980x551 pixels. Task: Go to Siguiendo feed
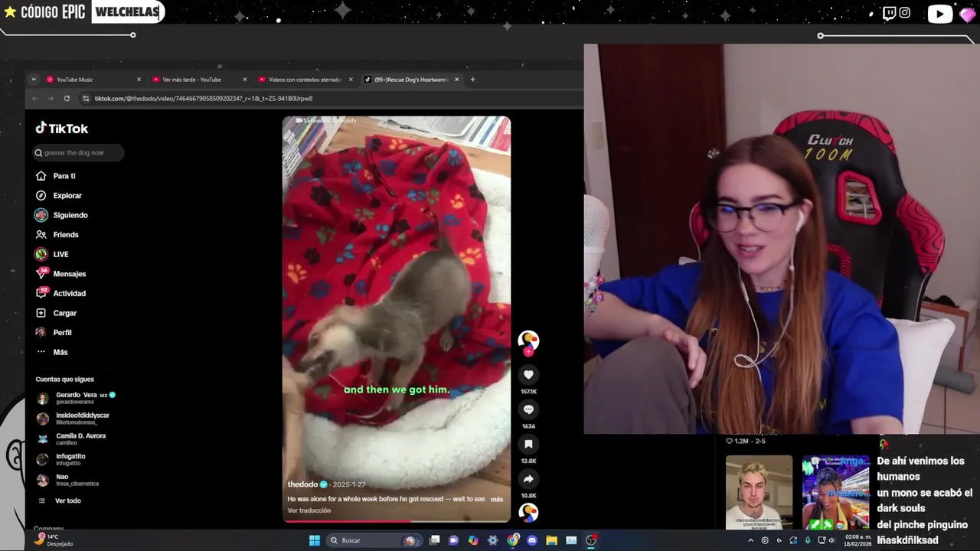[x=61, y=215]
